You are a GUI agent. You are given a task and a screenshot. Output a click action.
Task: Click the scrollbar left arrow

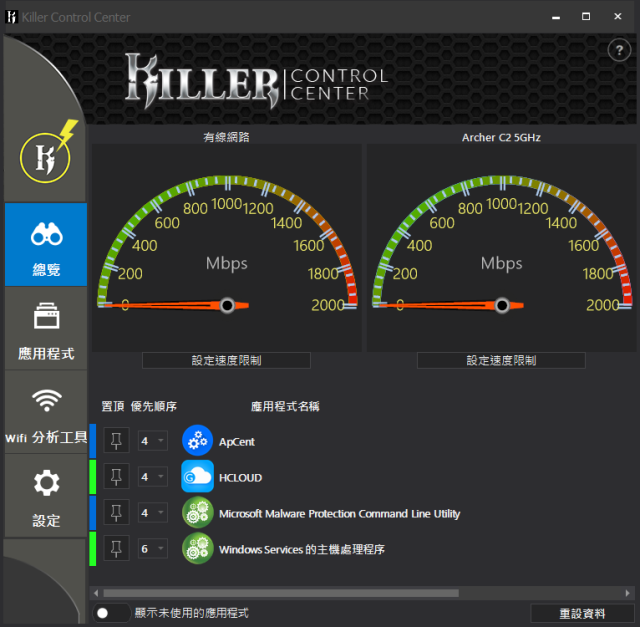[x=96, y=593]
